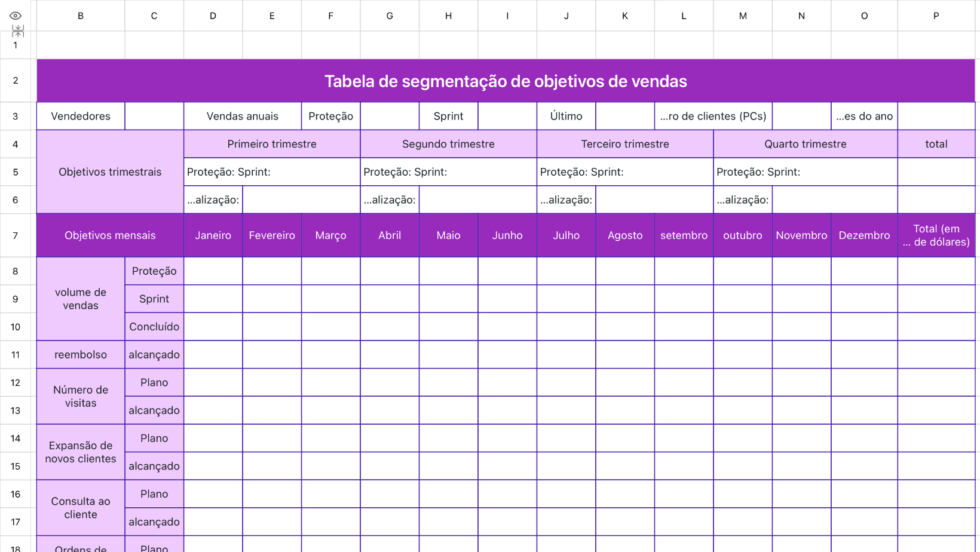
Task: Click the eye visibility icon at top-left
Action: click(16, 16)
